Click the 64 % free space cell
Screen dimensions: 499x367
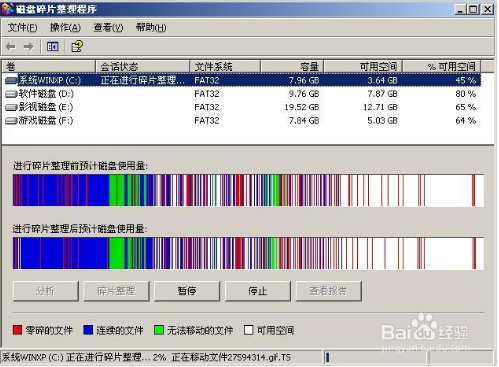(x=466, y=121)
